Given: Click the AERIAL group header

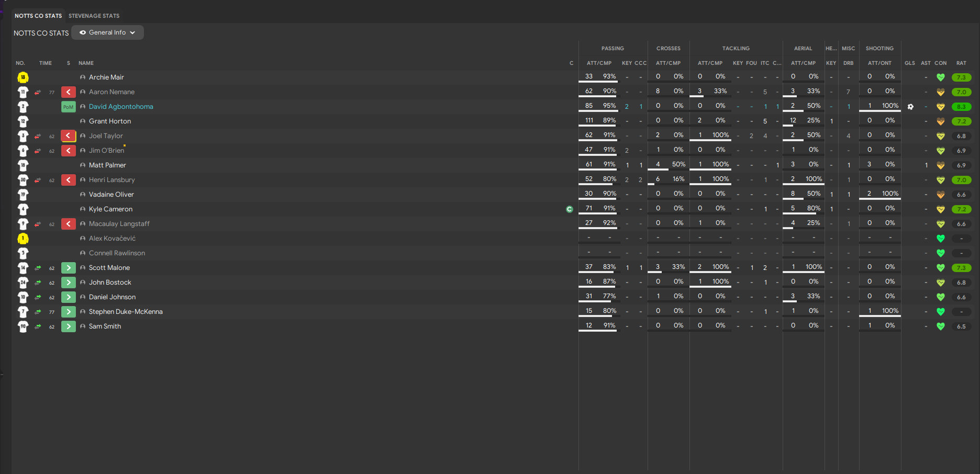Looking at the screenshot, I should coord(803,48).
